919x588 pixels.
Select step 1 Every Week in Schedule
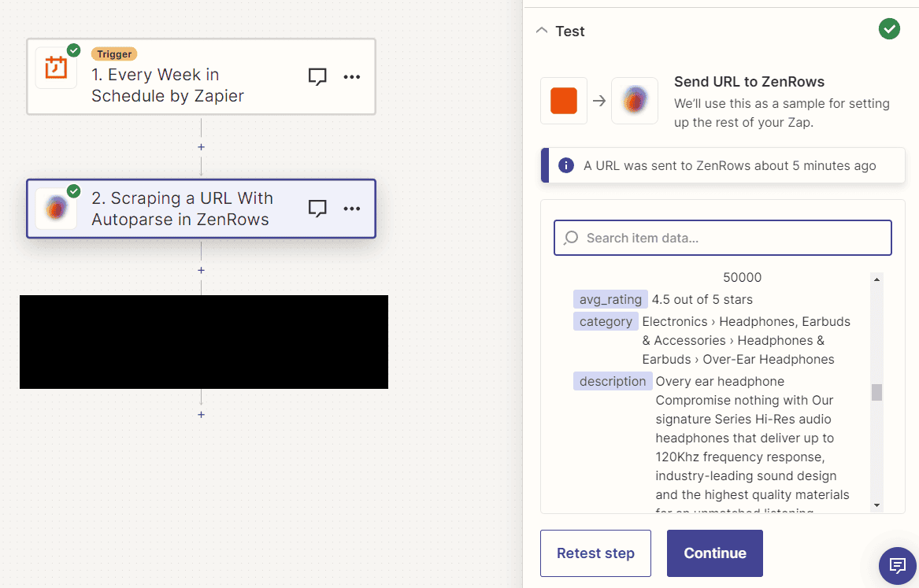pos(201,76)
